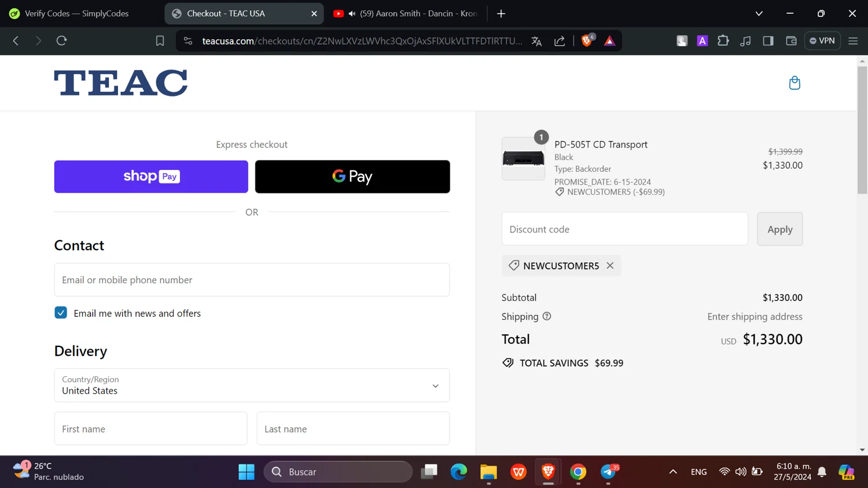This screenshot has width=868, height=488.
Task: Focus the First name field
Action: 150,428
